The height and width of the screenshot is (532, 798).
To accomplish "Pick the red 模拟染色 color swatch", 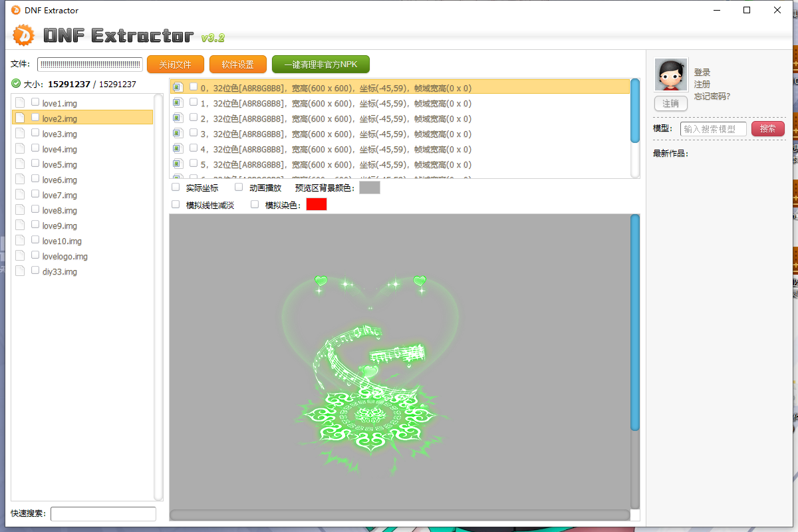I will [x=317, y=204].
